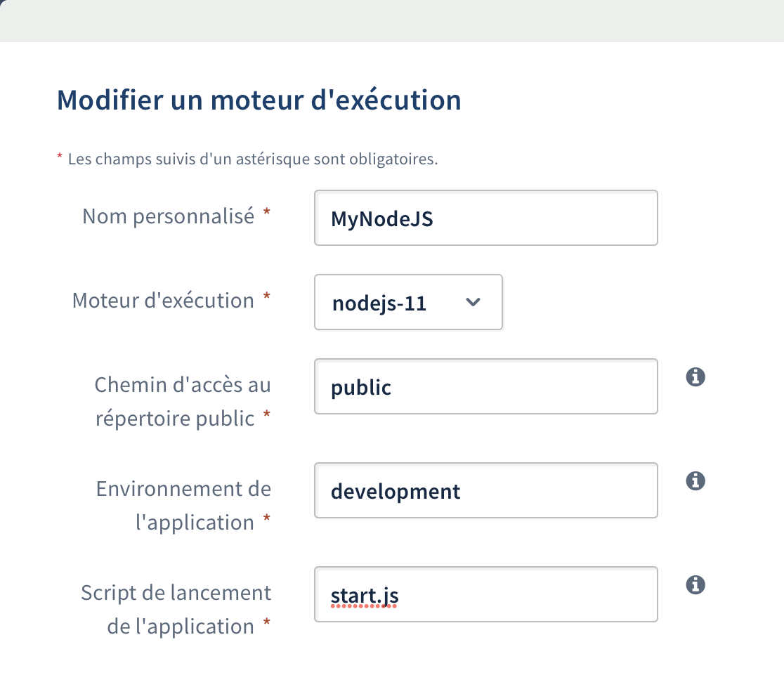Click the gray header bar at top
Screen dimensions: 784x687
392,21
